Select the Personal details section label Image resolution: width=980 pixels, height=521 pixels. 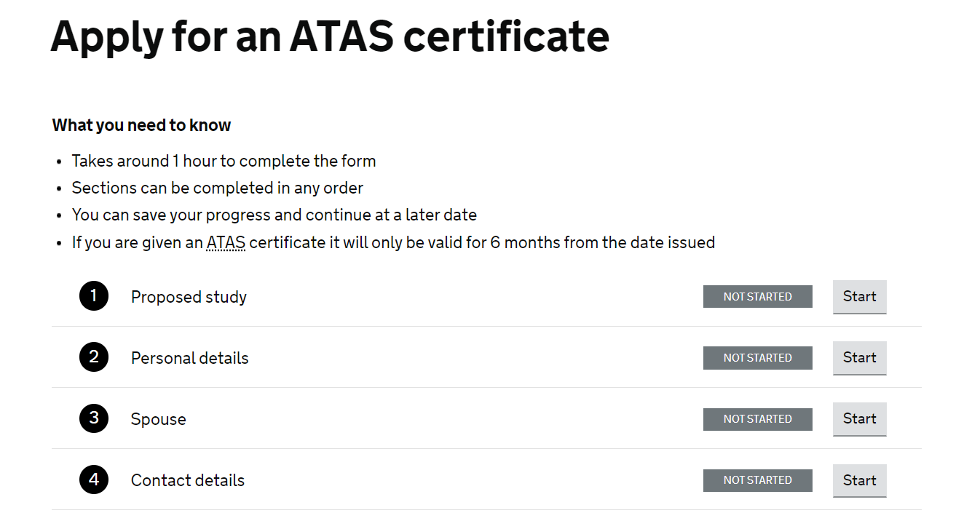pyautogui.click(x=189, y=358)
